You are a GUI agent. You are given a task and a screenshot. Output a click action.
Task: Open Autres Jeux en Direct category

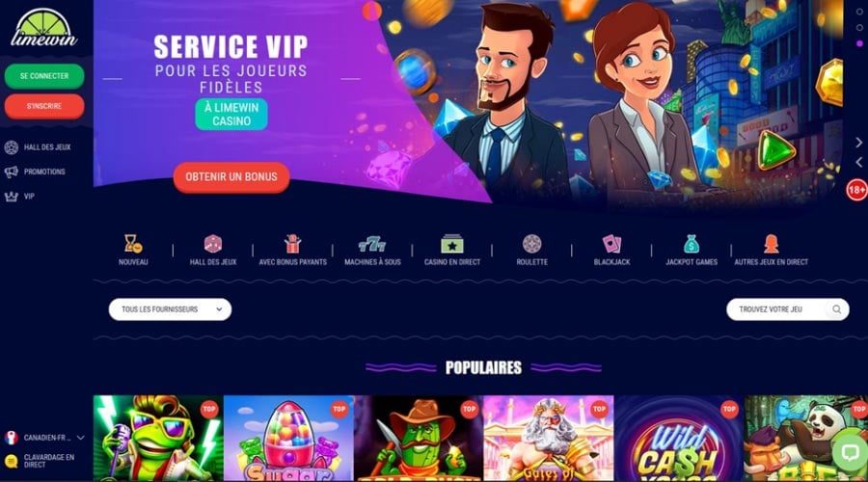coord(772,244)
